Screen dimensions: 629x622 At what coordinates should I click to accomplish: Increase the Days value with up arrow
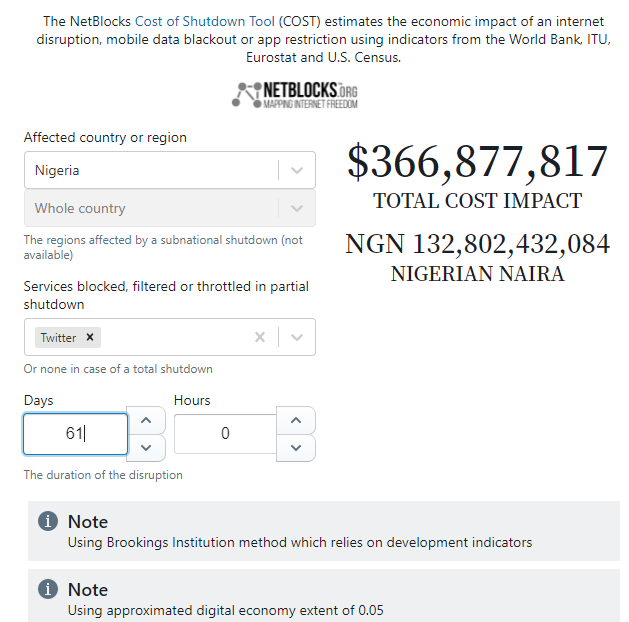point(146,420)
